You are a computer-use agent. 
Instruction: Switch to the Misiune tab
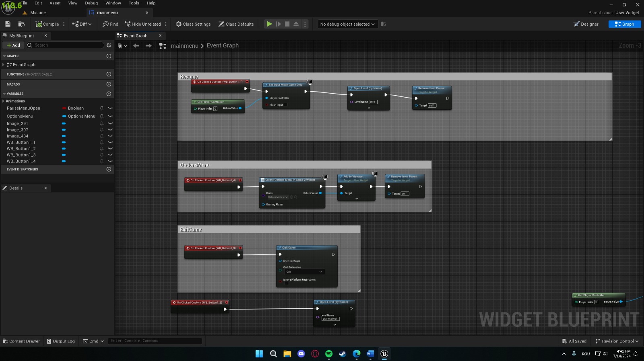pos(38,12)
